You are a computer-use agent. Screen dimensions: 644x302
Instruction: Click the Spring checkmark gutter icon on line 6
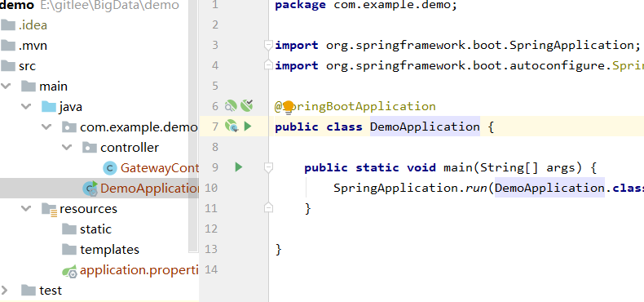click(x=246, y=106)
